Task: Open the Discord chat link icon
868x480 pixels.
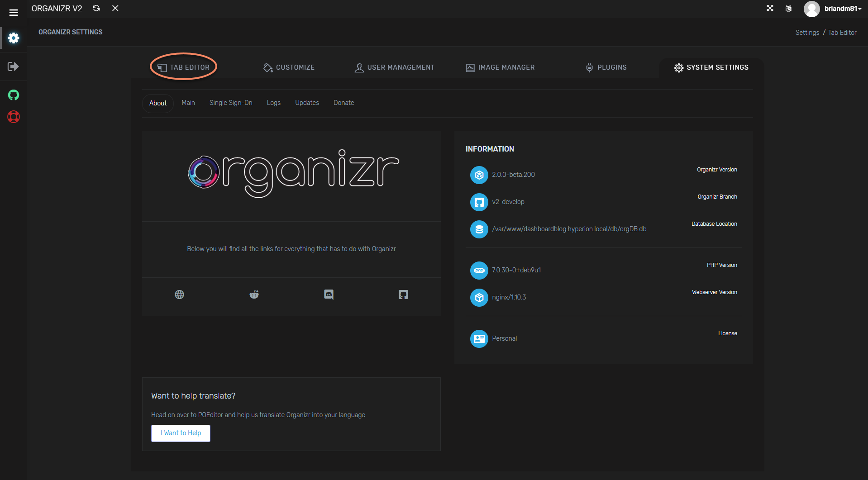Action: (329, 295)
